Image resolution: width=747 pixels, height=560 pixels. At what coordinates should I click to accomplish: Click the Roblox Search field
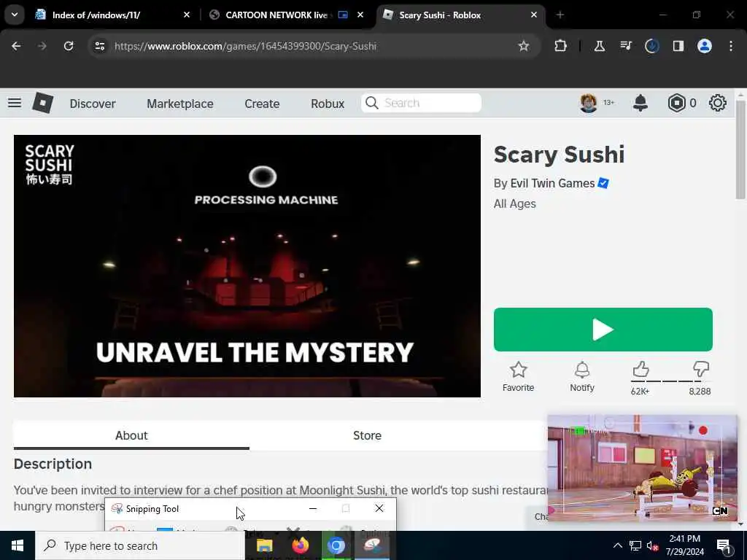[x=421, y=103]
